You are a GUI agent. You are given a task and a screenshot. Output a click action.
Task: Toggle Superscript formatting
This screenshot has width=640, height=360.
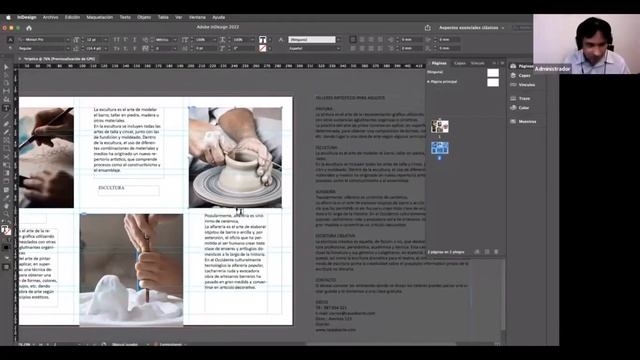[x=125, y=40]
